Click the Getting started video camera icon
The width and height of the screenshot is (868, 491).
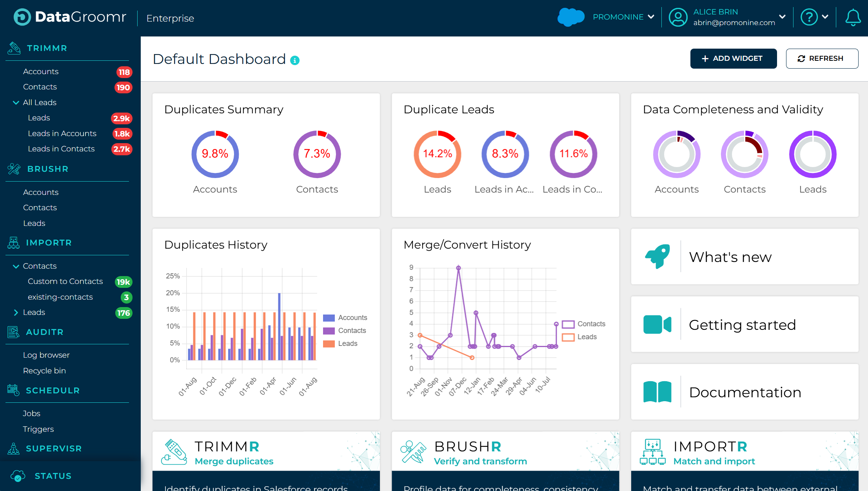point(657,325)
